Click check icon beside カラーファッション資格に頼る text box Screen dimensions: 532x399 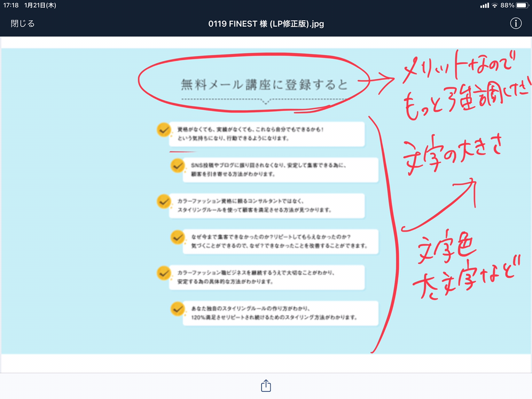(x=164, y=201)
